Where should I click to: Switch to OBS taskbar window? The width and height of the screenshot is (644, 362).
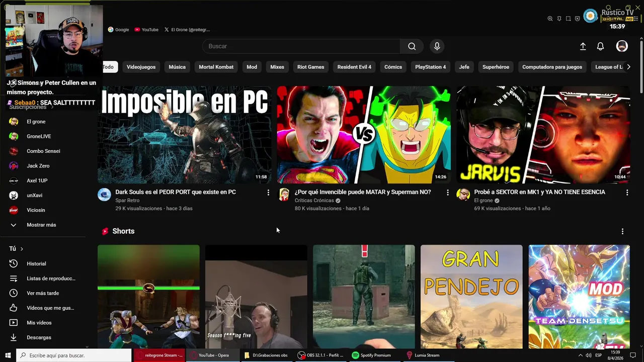320,355
